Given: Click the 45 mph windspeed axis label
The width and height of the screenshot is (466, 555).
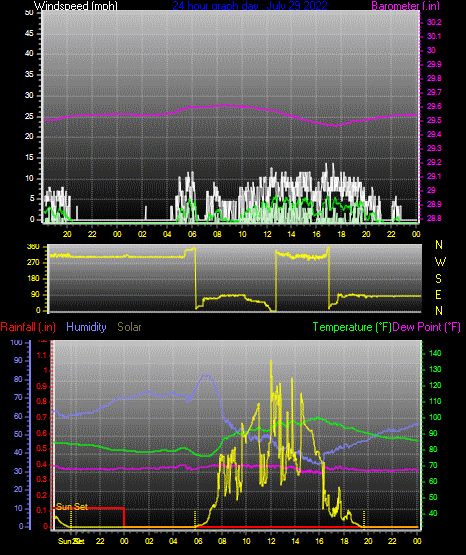Looking at the screenshot, I should click(x=29, y=33).
